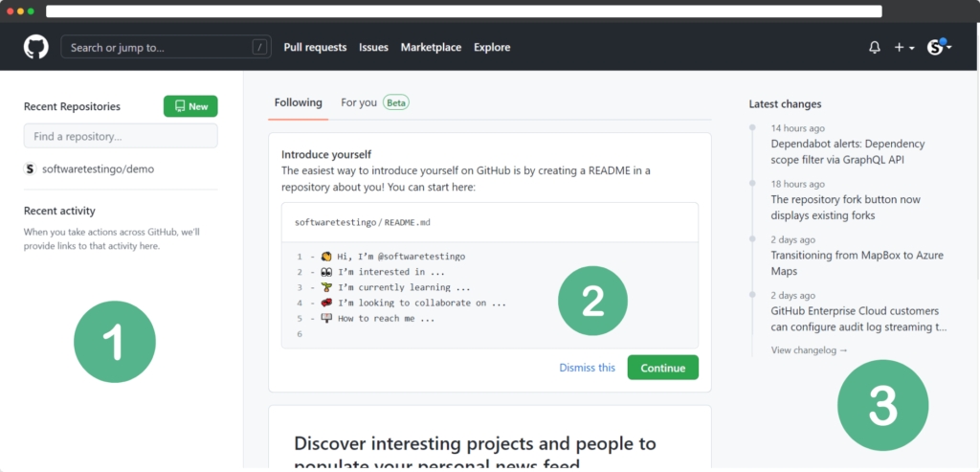
Task: Click the 'Discover interesting projects and people' heading
Action: click(x=475, y=453)
